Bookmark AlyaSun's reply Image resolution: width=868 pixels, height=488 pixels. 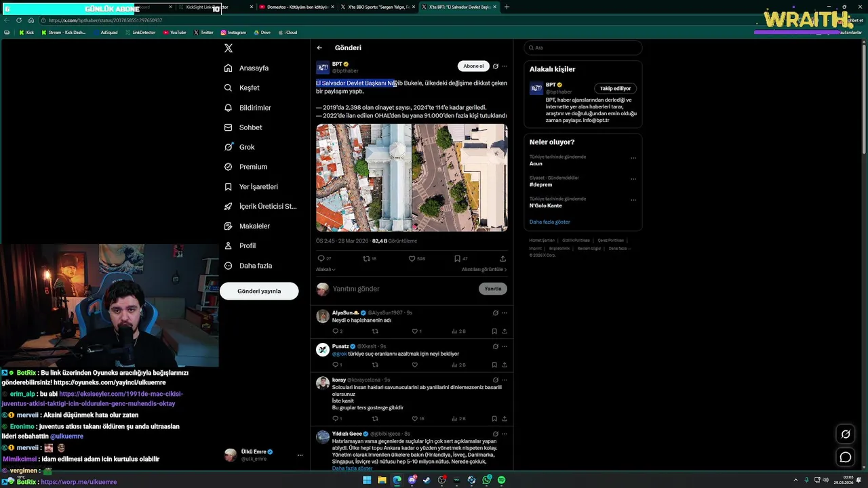coord(494,331)
